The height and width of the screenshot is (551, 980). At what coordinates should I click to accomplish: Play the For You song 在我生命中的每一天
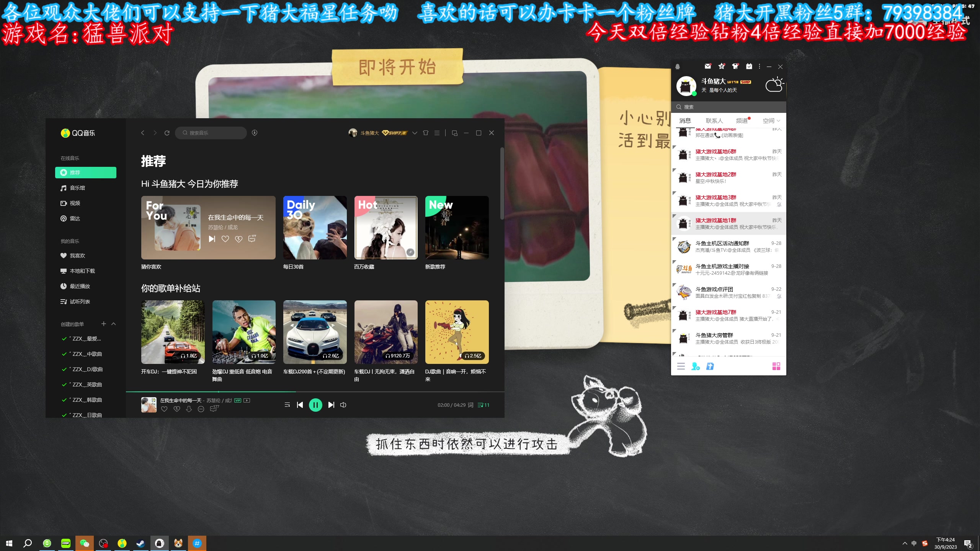click(212, 239)
